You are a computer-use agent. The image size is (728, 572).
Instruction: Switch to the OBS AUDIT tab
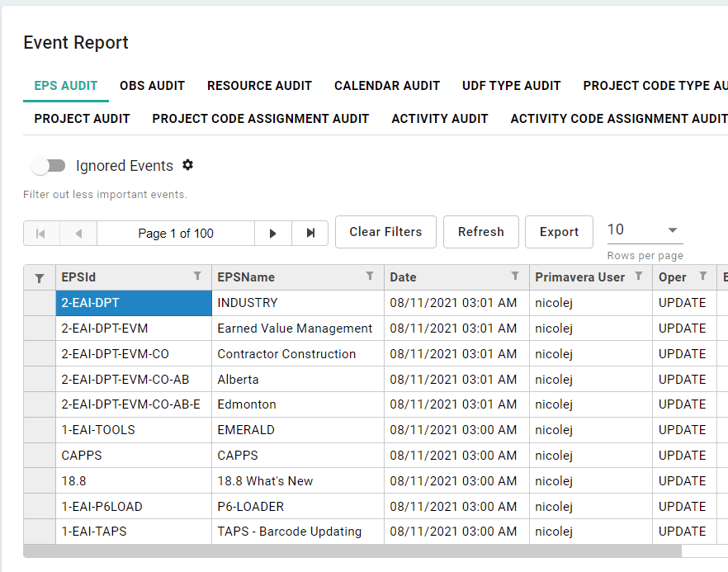152,86
